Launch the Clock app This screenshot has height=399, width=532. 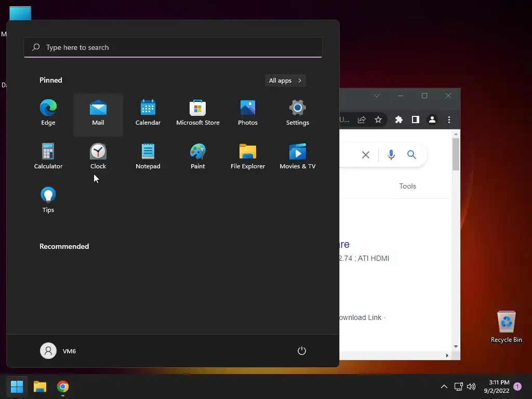pos(98,156)
